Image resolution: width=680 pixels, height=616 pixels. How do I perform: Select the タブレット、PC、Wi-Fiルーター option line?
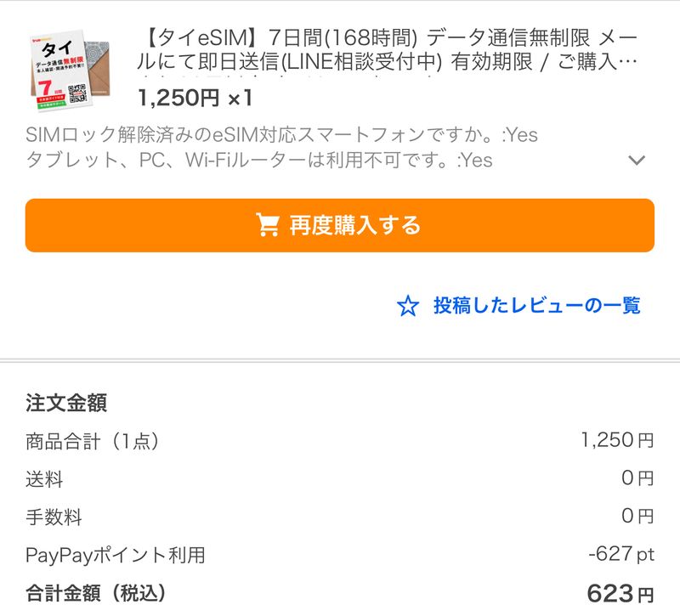(x=259, y=160)
